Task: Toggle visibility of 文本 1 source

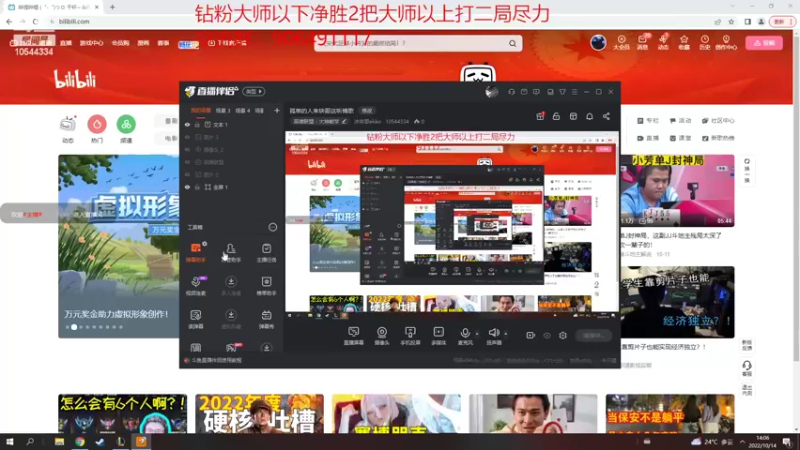Action: click(x=187, y=124)
